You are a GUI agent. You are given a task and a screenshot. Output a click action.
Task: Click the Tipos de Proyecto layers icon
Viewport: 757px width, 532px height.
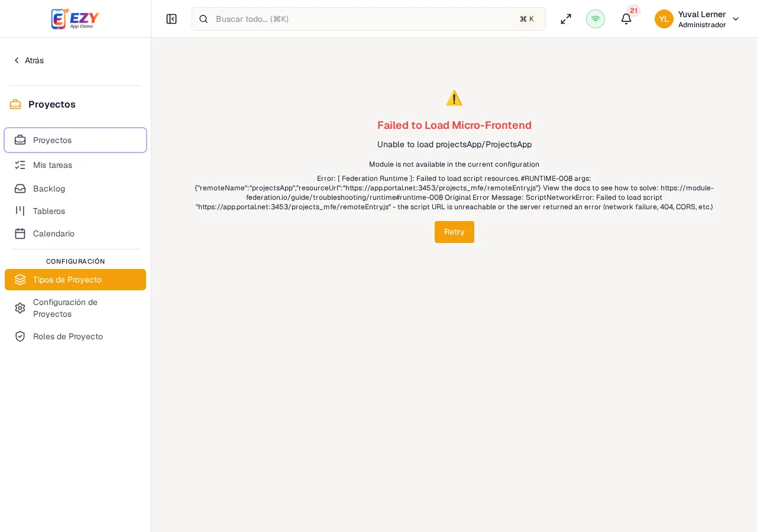point(20,280)
